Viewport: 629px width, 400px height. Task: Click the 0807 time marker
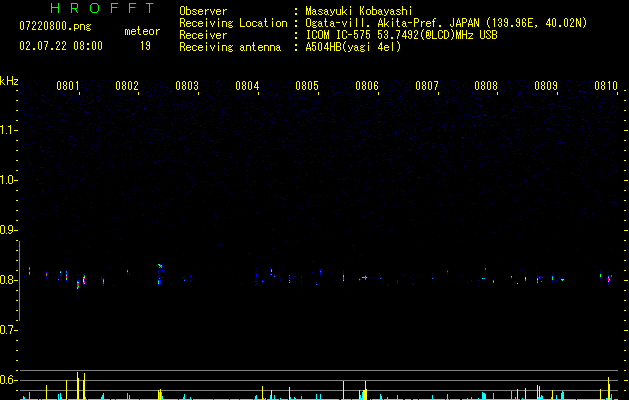(427, 86)
